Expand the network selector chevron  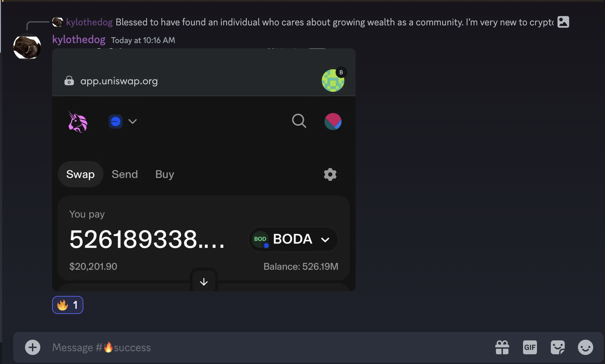click(x=132, y=122)
